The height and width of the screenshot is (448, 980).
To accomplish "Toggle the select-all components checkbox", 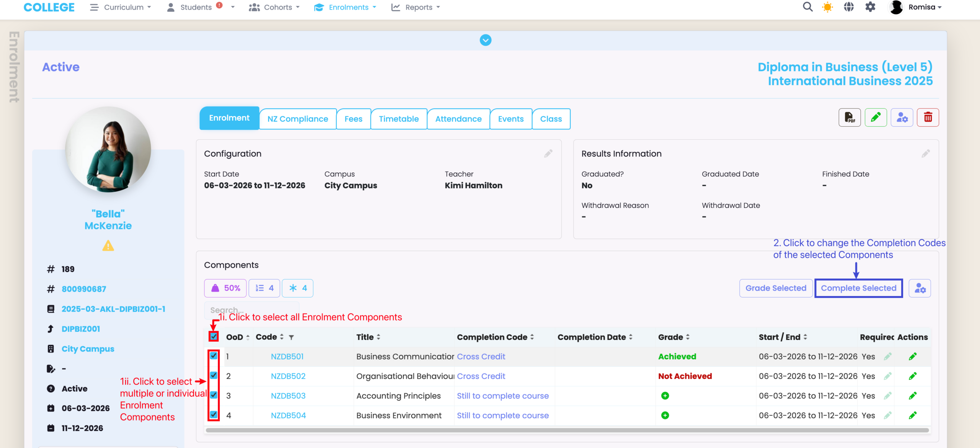I will (214, 337).
